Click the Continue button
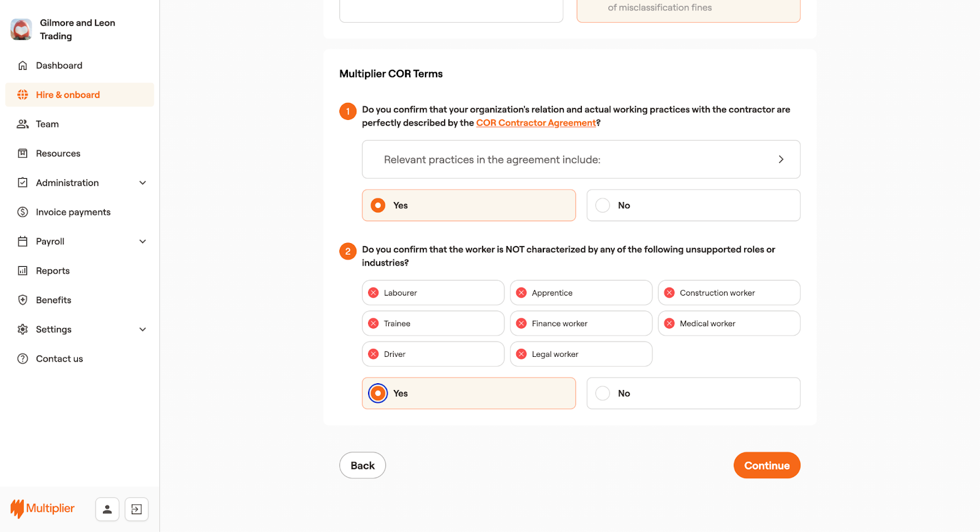 (x=766, y=465)
